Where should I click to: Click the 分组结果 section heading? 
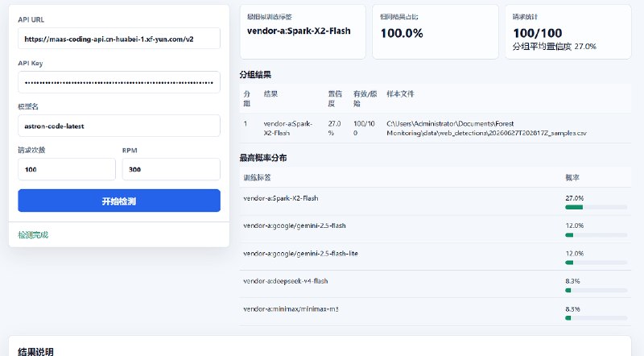click(x=255, y=75)
